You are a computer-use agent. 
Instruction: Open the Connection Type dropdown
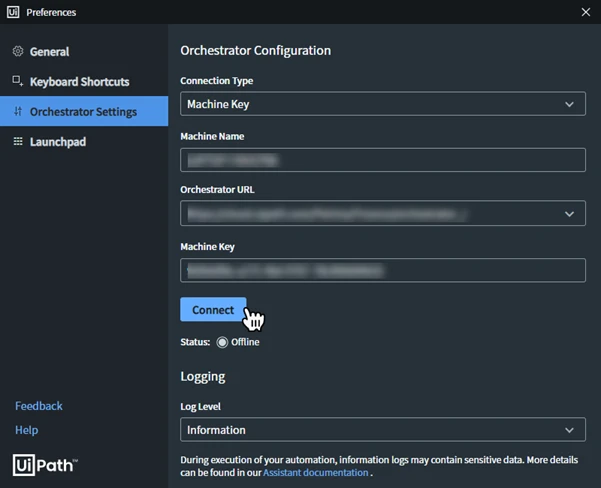tap(383, 104)
